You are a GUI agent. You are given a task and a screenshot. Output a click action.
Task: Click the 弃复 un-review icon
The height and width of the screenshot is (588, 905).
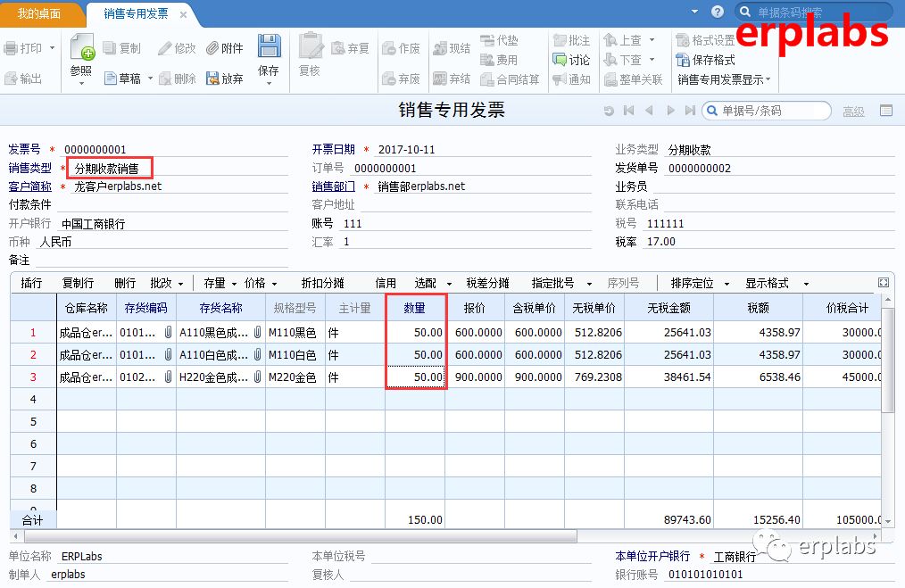tap(337, 48)
